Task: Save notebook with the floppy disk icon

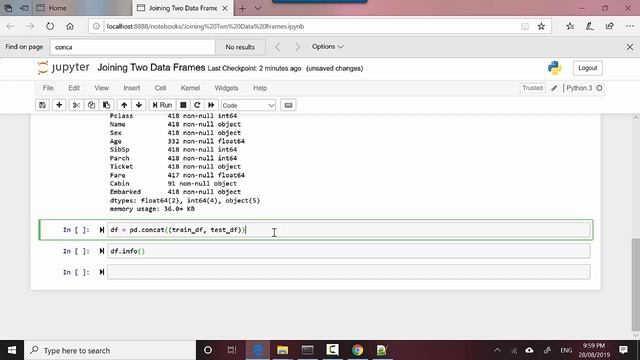Action: pos(42,105)
